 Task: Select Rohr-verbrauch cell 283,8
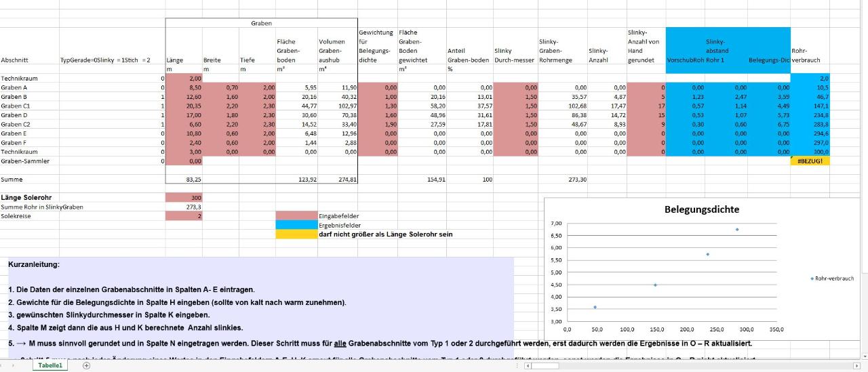coord(811,124)
